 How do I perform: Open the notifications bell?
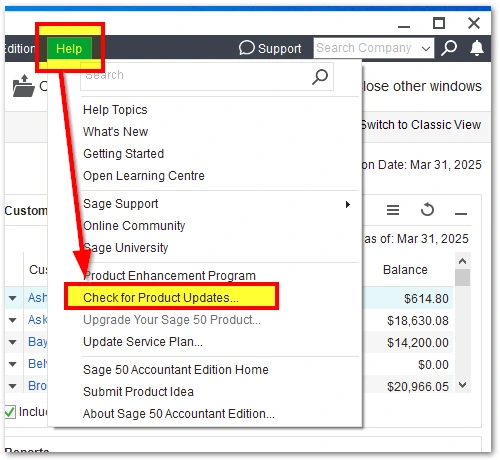[477, 48]
